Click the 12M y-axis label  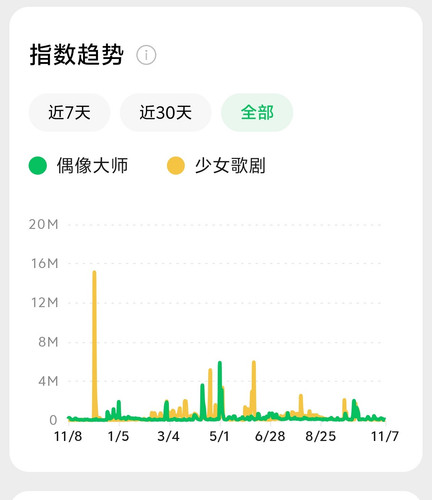pyautogui.click(x=45, y=303)
